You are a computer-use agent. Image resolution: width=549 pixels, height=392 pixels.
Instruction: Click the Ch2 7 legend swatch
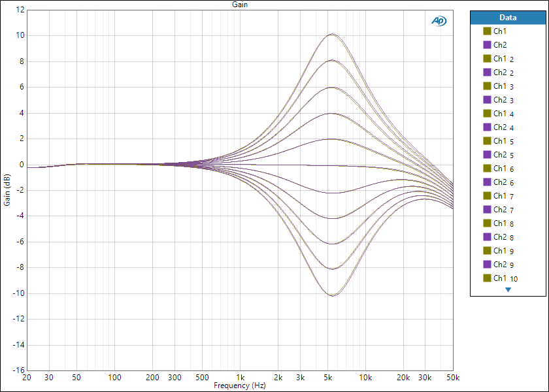tap(487, 209)
